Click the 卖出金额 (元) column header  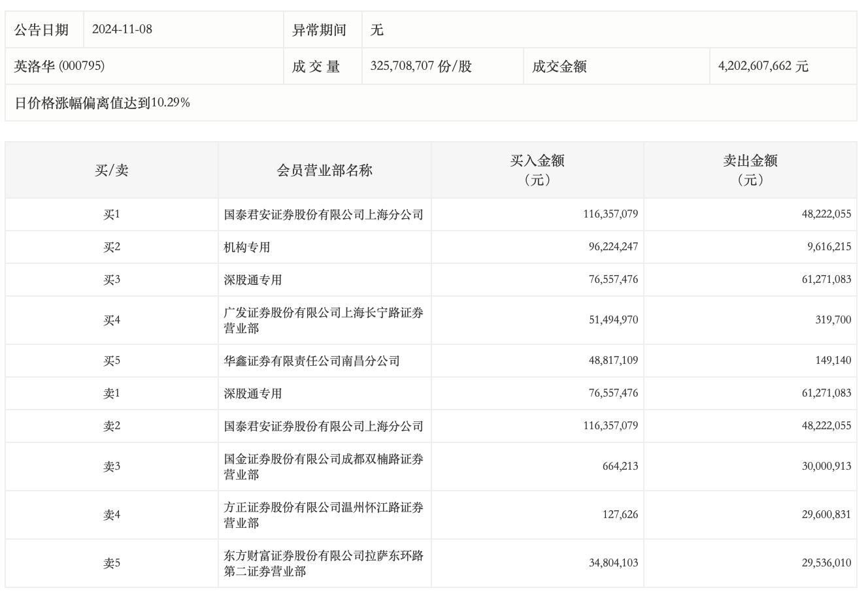click(750, 170)
